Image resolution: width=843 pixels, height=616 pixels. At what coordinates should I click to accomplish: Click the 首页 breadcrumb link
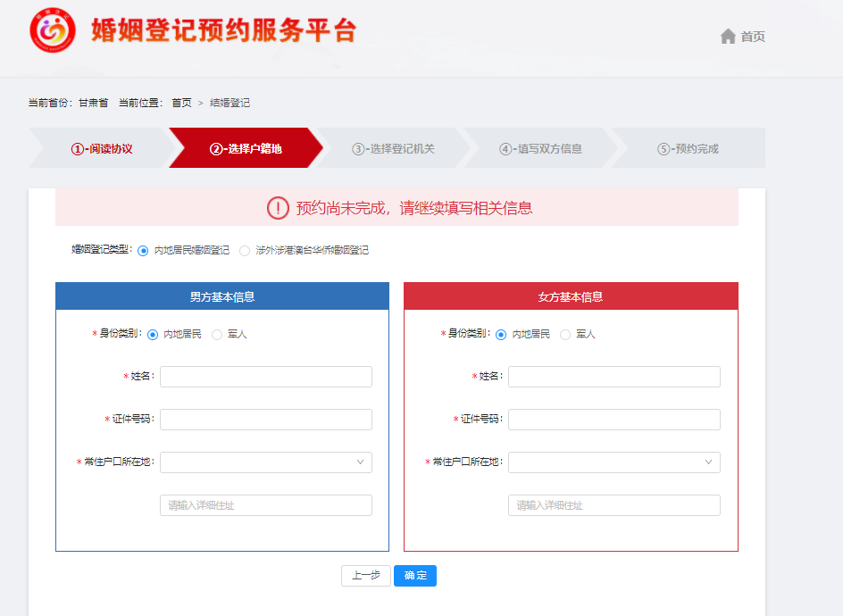(x=181, y=103)
